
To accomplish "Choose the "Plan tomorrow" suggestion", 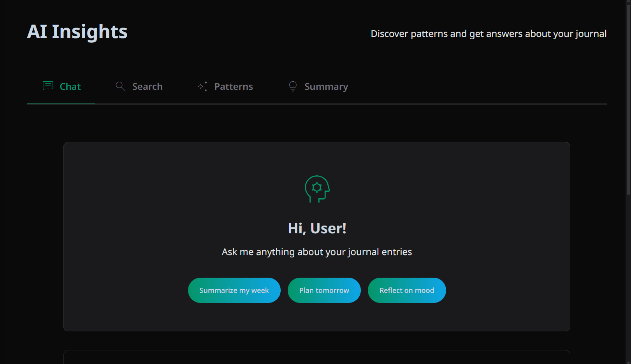I will (x=324, y=290).
